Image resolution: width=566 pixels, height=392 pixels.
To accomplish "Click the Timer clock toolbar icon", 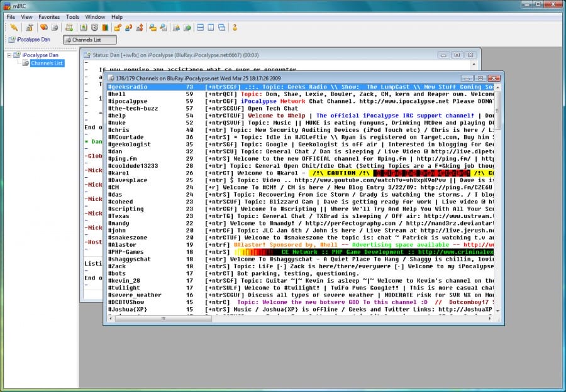I will [94, 28].
